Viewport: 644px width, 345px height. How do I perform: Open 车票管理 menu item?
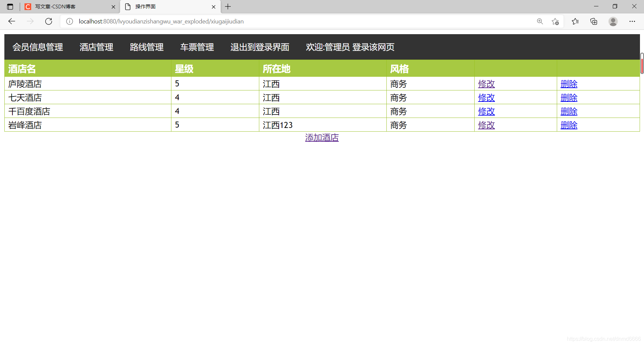coord(197,47)
